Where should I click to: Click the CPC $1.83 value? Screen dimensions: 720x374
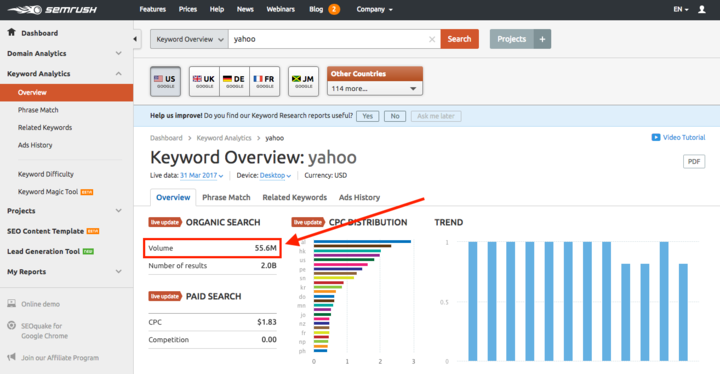(x=267, y=322)
